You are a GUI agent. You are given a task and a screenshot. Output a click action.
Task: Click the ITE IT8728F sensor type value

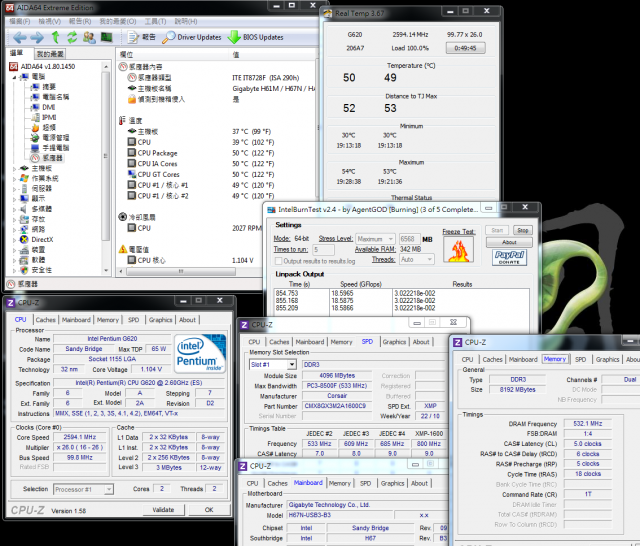265,78
